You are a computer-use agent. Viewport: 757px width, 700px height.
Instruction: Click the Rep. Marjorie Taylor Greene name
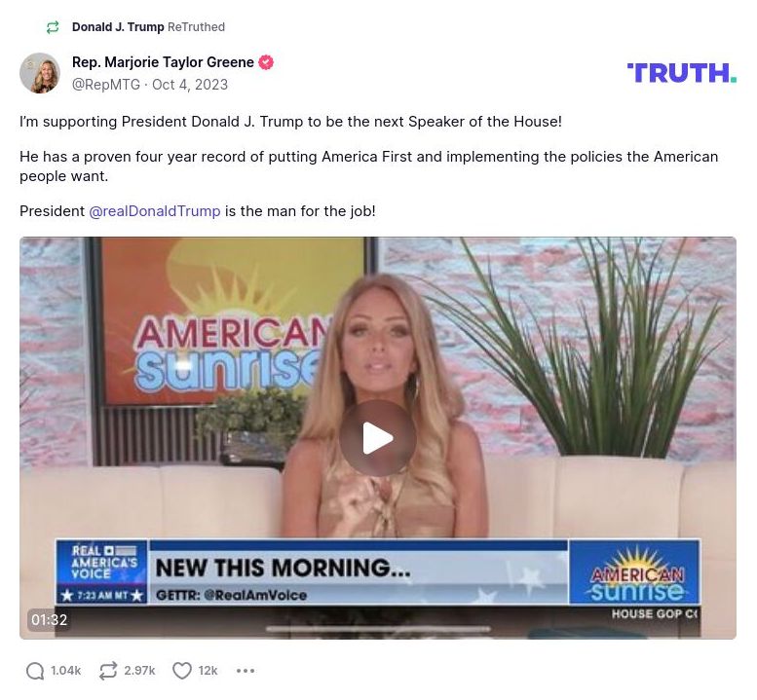click(x=163, y=62)
